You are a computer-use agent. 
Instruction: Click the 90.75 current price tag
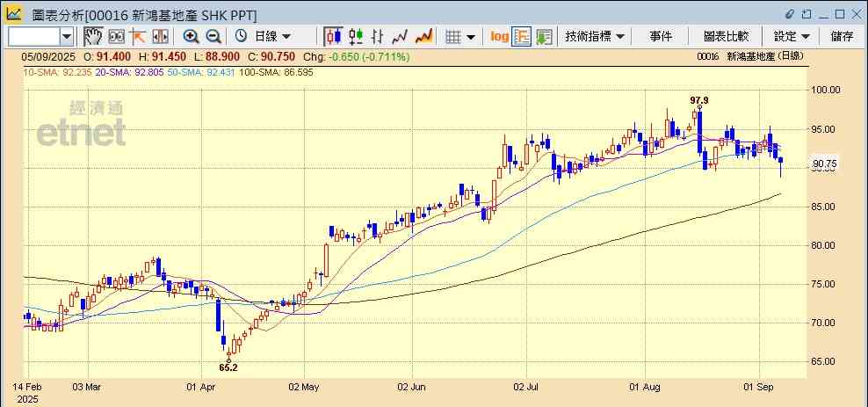824,164
